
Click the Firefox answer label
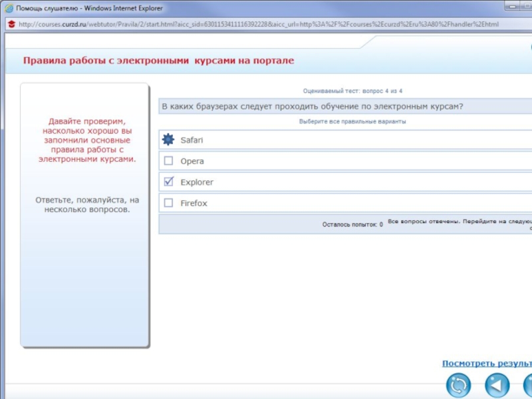[194, 203]
